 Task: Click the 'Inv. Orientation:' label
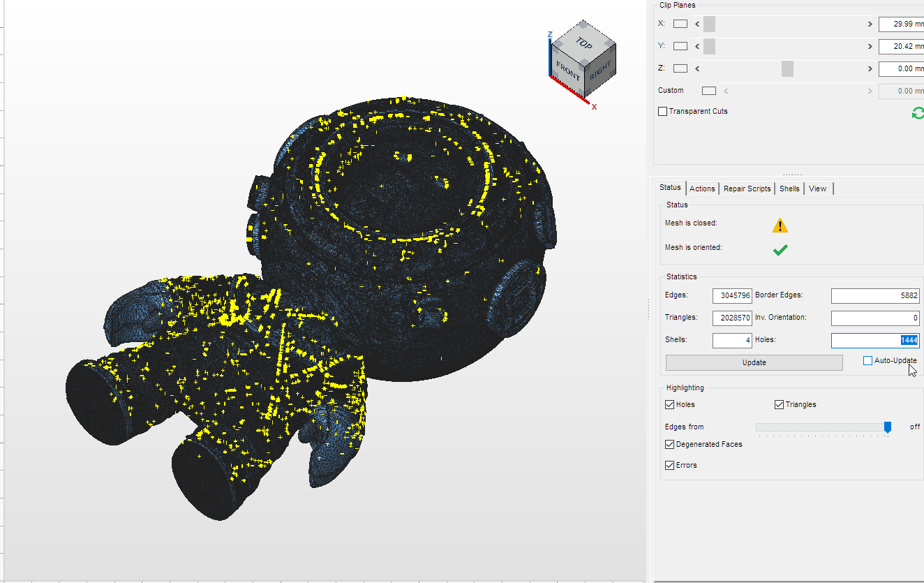click(x=781, y=317)
